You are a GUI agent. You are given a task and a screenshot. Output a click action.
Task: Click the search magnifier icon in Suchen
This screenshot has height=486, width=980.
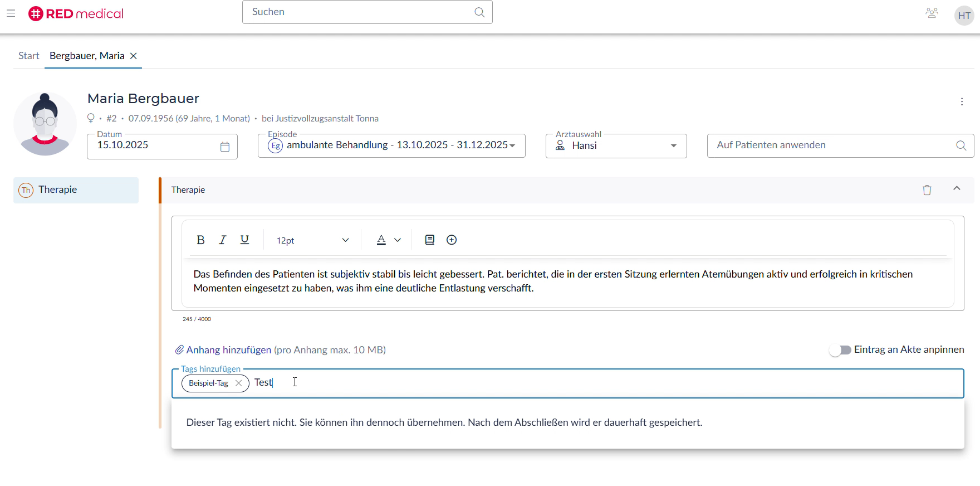(479, 12)
